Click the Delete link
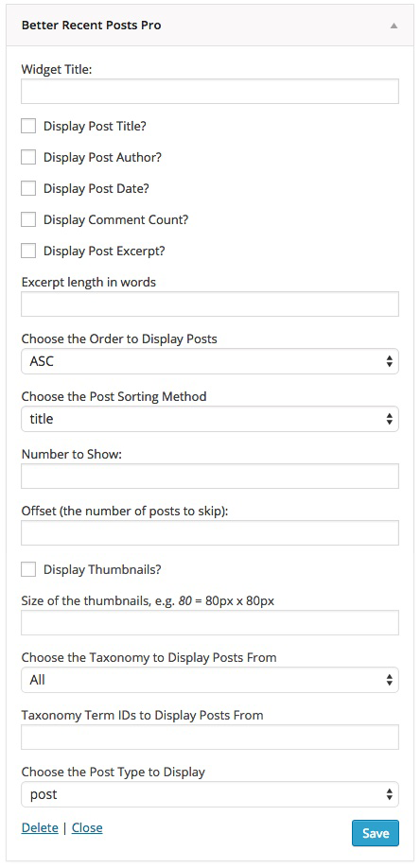This screenshot has height=868, width=420. 40,828
